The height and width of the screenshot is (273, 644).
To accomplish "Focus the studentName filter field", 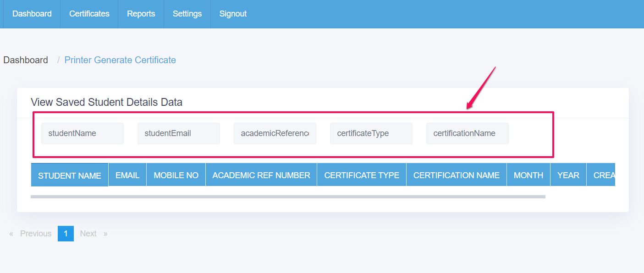I will [x=83, y=133].
